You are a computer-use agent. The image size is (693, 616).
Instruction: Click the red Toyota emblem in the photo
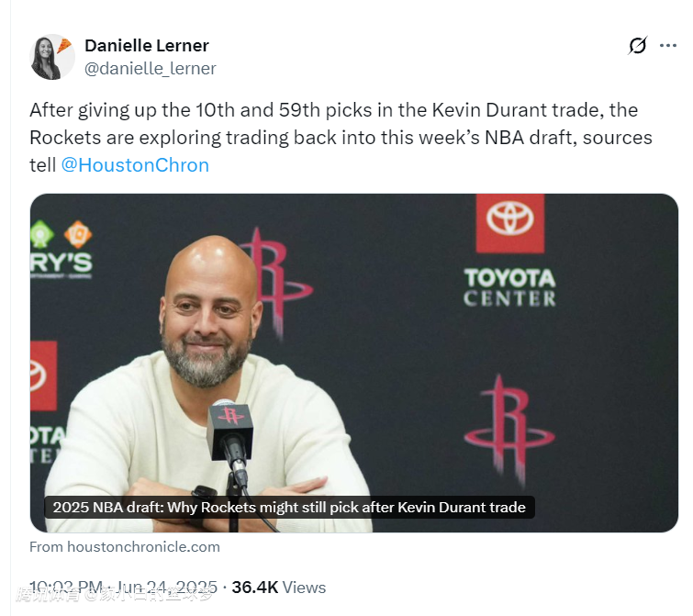(x=509, y=221)
